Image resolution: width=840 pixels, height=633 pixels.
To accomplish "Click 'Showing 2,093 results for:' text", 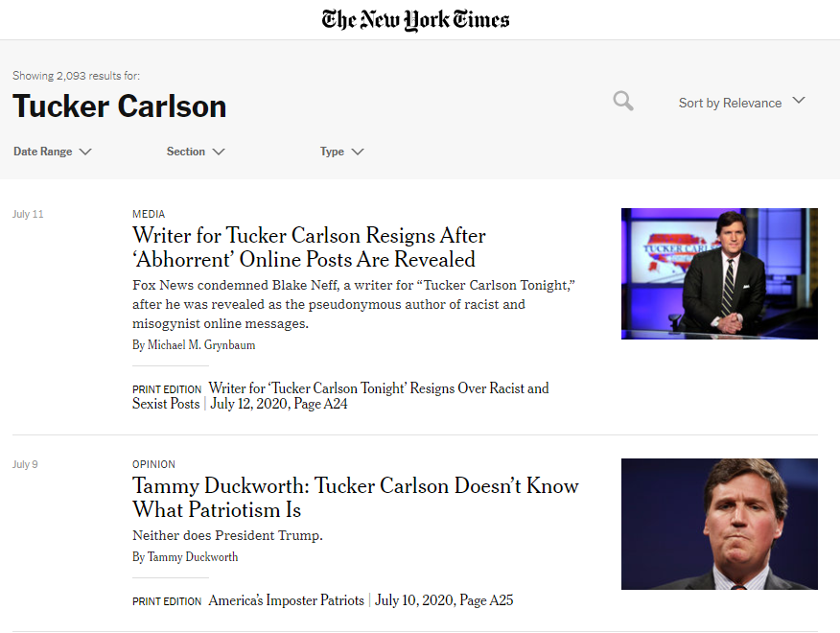I will tap(76, 76).
